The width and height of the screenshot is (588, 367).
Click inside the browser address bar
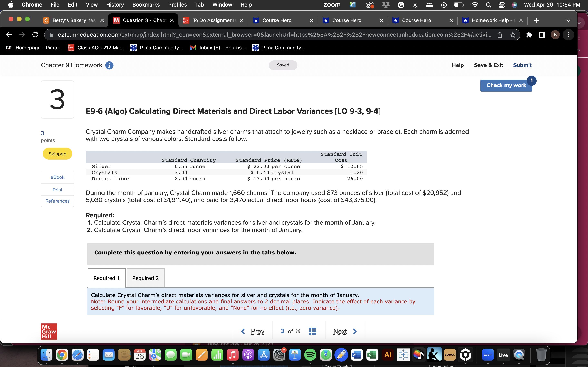pos(267,35)
